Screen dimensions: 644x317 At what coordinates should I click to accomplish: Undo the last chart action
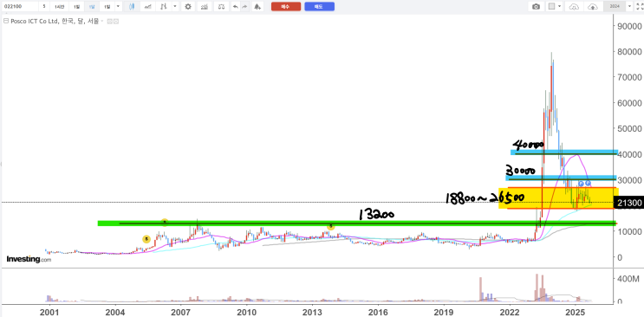[235, 7]
